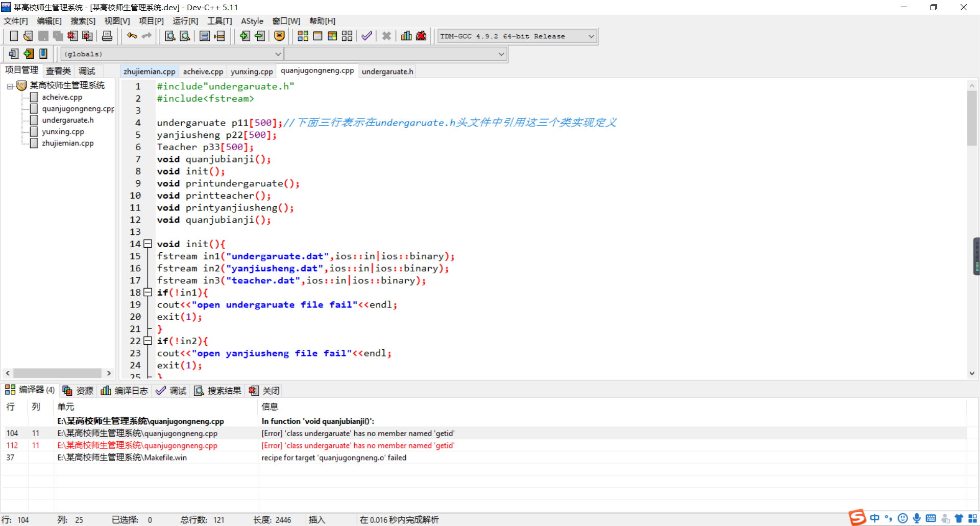Add file to project (green plus icon)
The image size is (980, 526).
tap(245, 36)
